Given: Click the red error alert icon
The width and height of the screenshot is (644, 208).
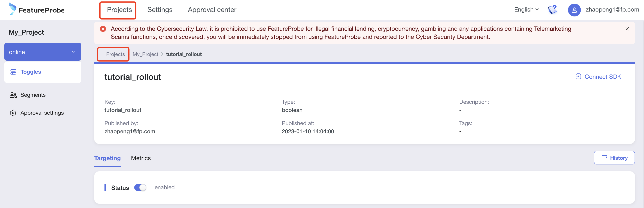Looking at the screenshot, I should 103,29.
